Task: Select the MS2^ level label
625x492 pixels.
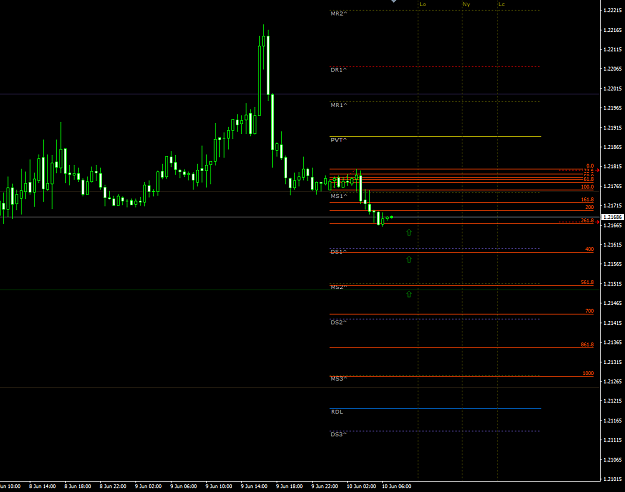Action: click(x=338, y=287)
